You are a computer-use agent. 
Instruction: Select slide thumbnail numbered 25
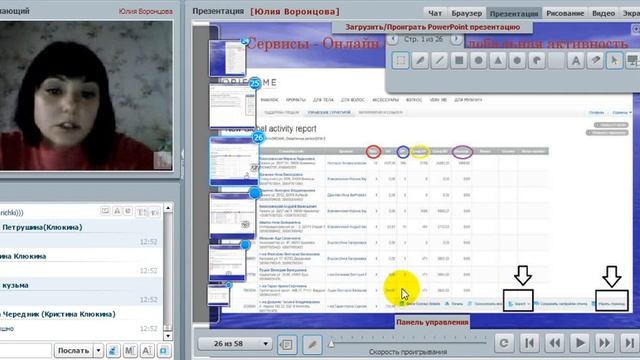(233, 105)
